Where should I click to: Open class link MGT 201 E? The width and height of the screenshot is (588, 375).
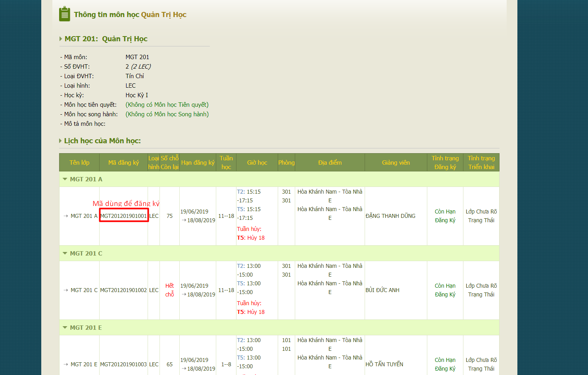tap(84, 364)
